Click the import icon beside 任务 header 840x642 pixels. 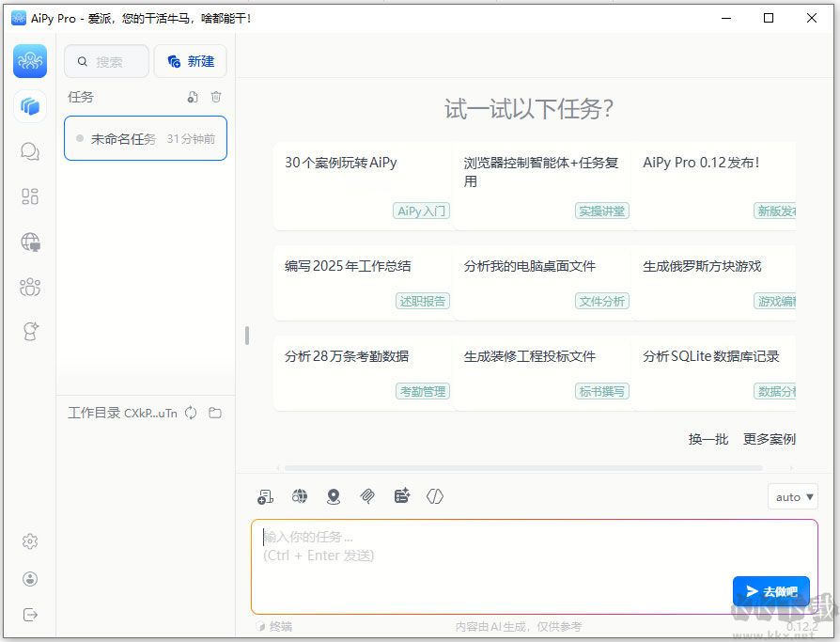193,97
